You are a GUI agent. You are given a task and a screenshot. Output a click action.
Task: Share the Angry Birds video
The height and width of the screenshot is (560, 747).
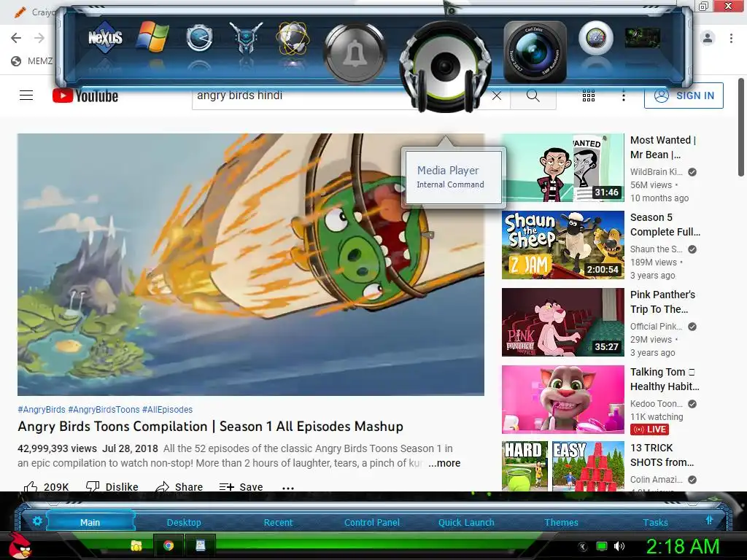point(179,486)
